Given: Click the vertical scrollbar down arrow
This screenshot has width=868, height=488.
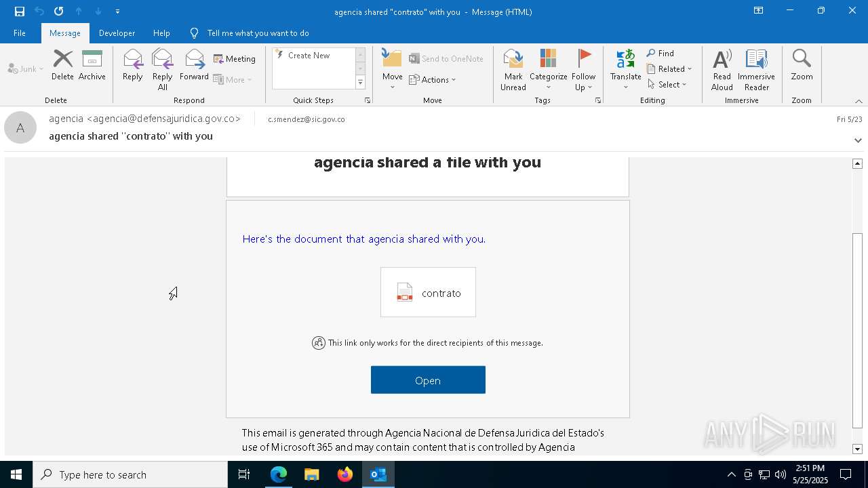Looking at the screenshot, I should [x=857, y=449].
